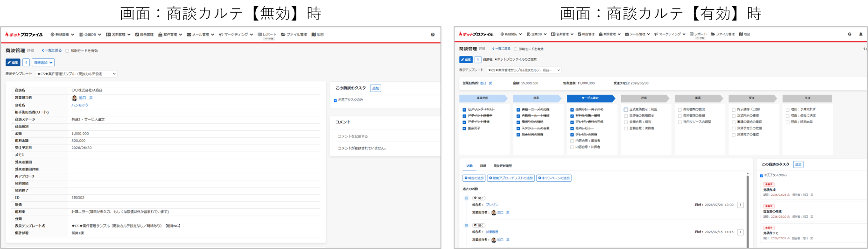This screenshot has width=868, height=249.
Task: Collapse side panel arrow at right edge of 有効 screen
Action: point(864,49)
